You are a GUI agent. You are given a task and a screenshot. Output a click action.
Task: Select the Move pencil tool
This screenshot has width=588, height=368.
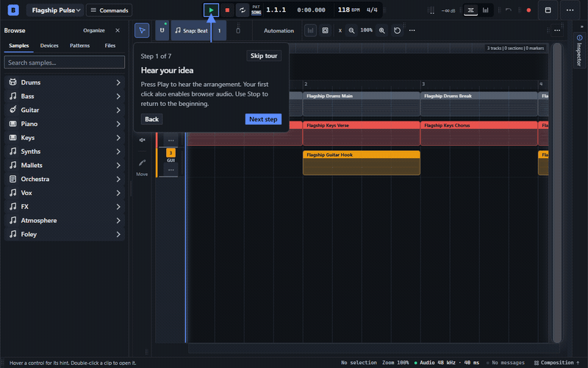(142, 167)
